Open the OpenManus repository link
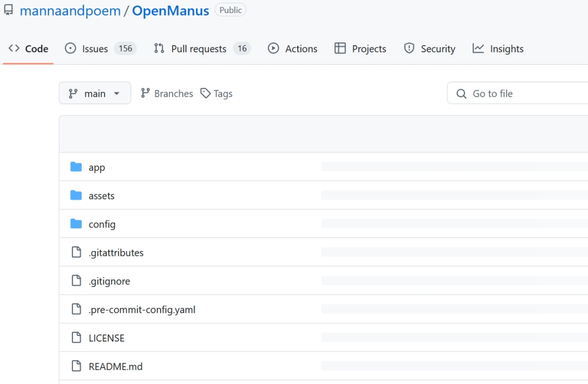Image resolution: width=588 pixels, height=384 pixels. 170,11
